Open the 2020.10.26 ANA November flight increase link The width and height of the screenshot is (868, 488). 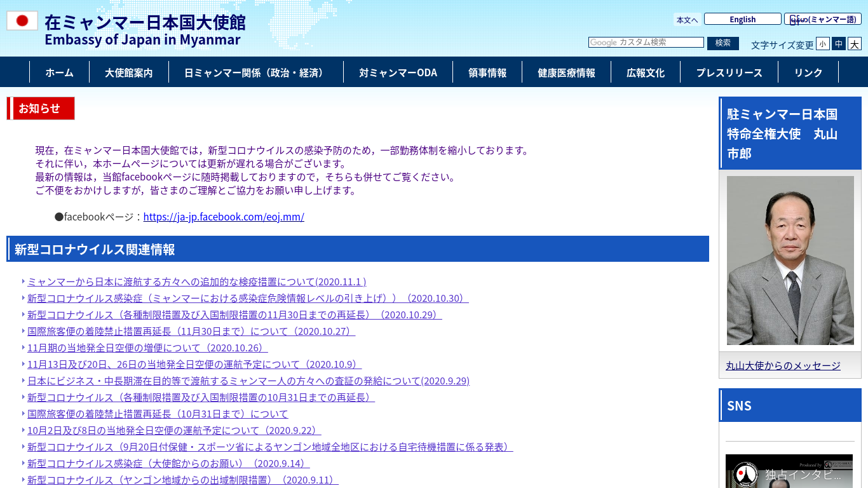click(x=147, y=348)
